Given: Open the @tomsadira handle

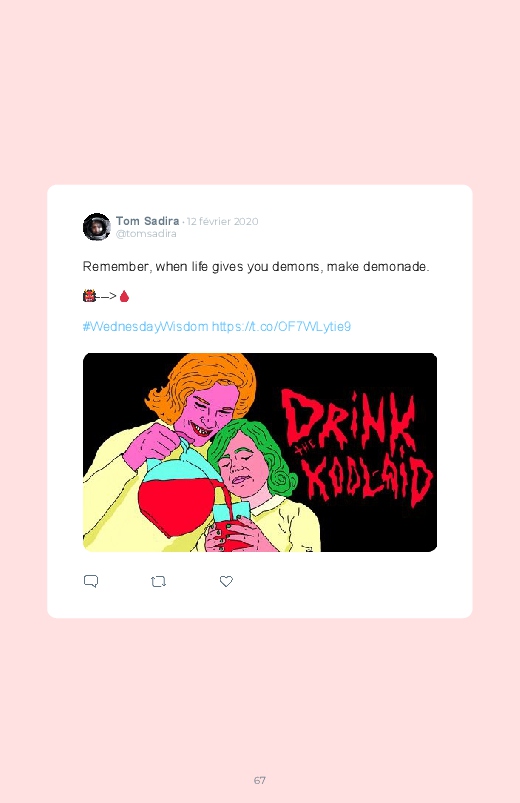Looking at the screenshot, I should 146,234.
